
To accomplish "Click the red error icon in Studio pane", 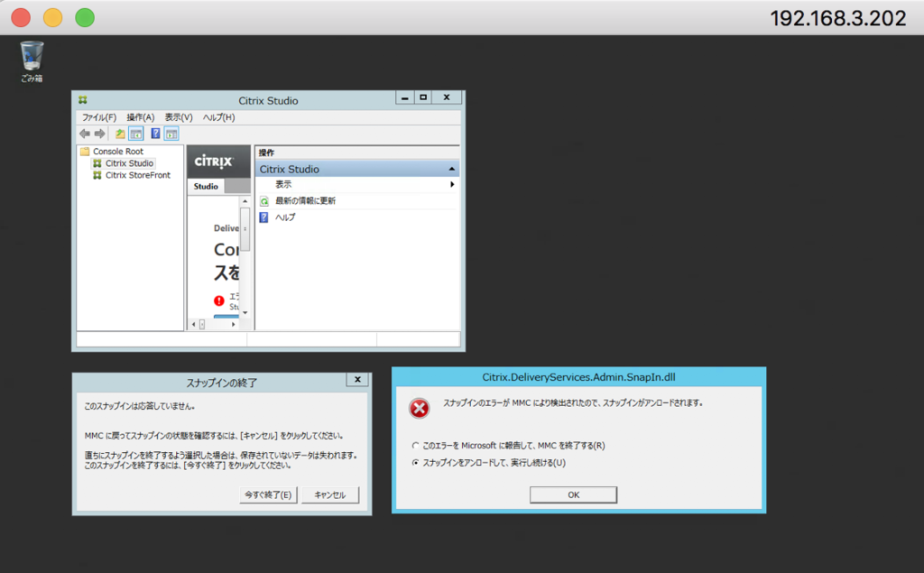I will pyautogui.click(x=219, y=300).
